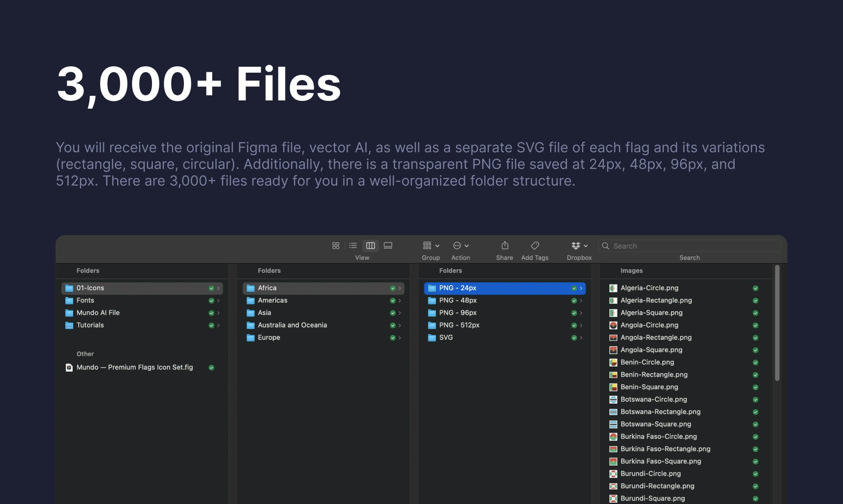Select the Mundo AI File folder
This screenshot has width=843, height=504.
coord(142,313)
